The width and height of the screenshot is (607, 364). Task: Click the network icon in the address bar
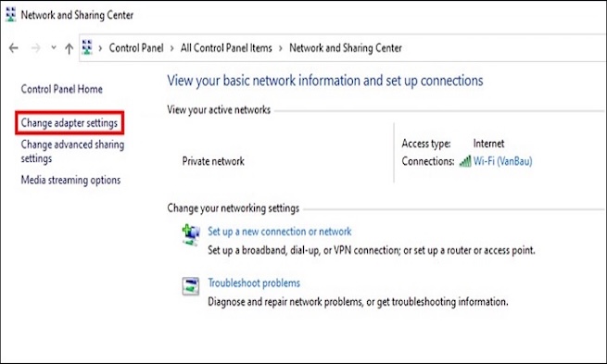87,47
